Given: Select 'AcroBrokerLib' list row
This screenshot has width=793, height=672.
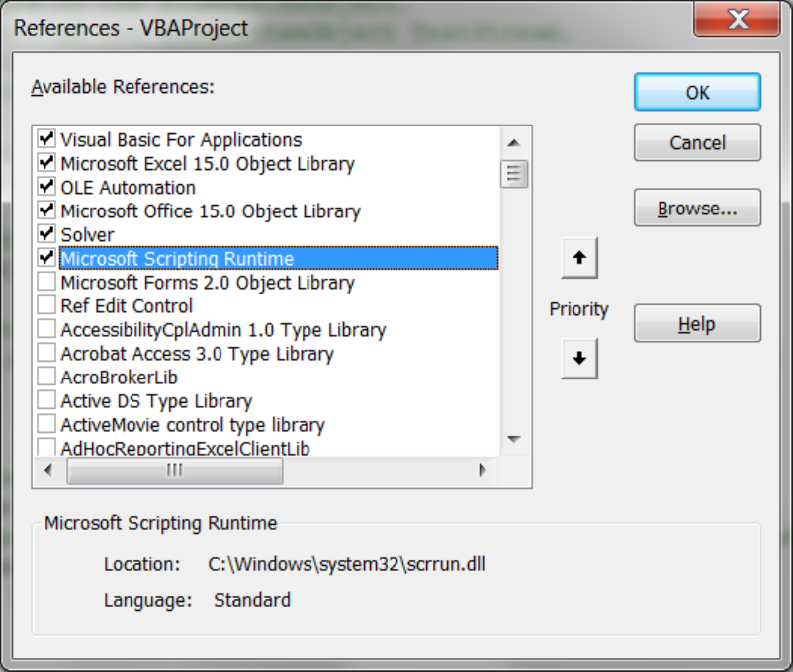Looking at the screenshot, I should click(x=279, y=378).
